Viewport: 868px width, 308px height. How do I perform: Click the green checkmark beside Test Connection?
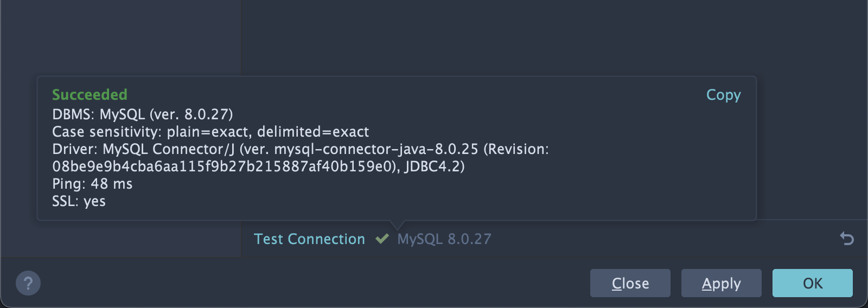382,239
